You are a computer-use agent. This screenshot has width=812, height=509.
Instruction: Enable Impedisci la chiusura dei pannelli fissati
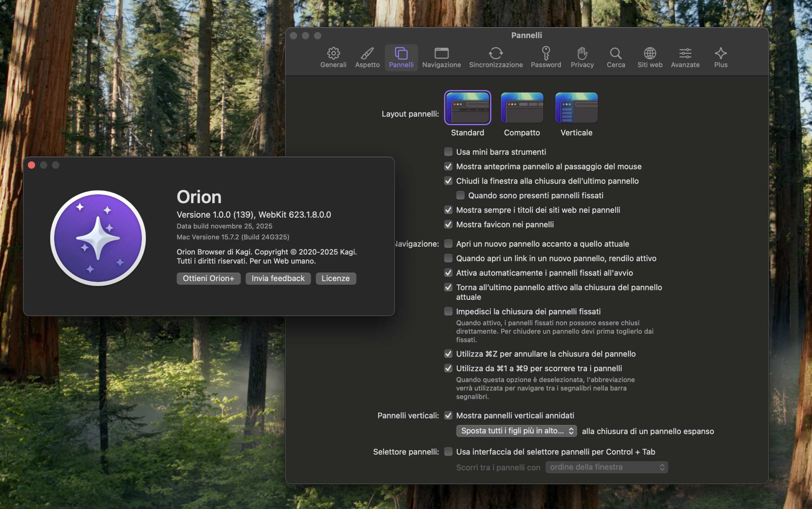coord(448,312)
